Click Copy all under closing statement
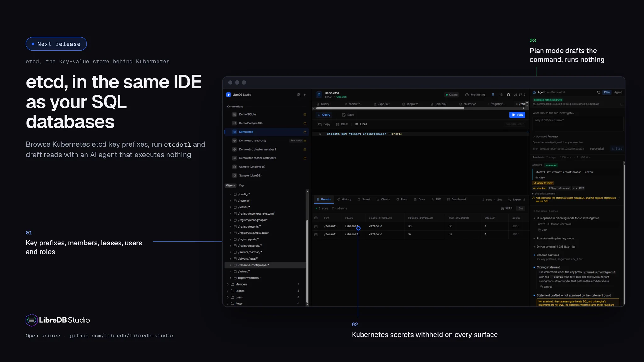Screen dimensions: 644x362 coord(546,287)
